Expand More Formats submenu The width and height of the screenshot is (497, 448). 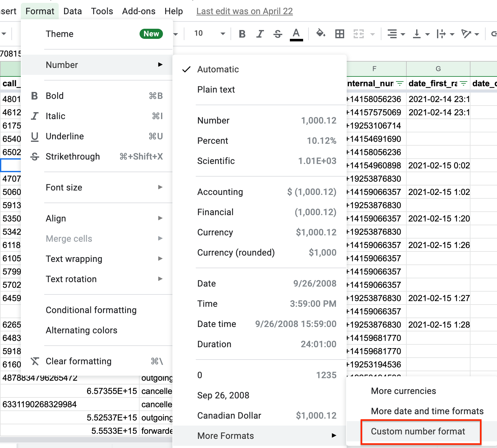[x=260, y=436]
